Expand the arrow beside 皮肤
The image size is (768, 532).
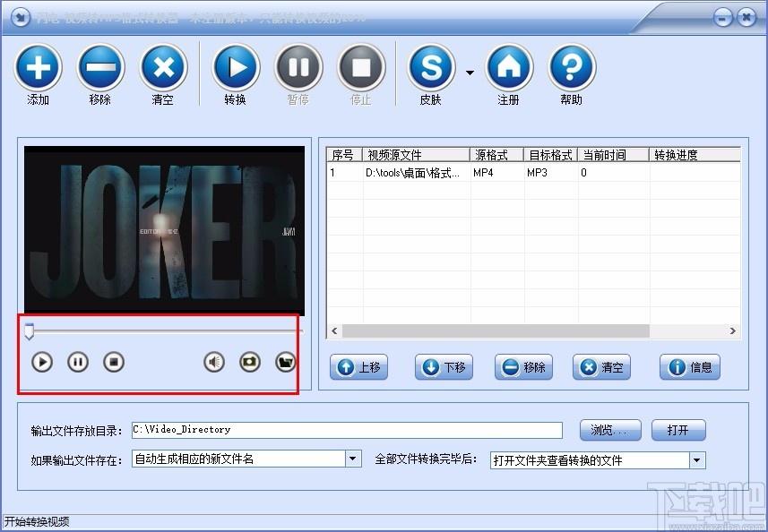tap(470, 73)
